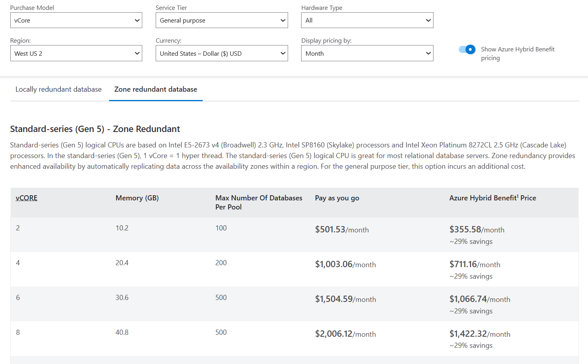Click the blue toggle switch knob
Image resolution: width=588 pixels, height=364 pixels.
tap(470, 49)
